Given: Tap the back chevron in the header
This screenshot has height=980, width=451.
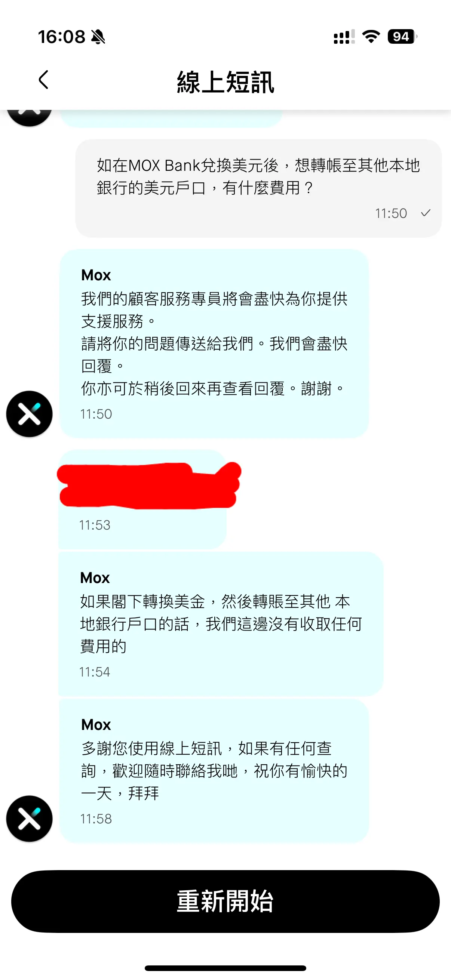Looking at the screenshot, I should [43, 80].
